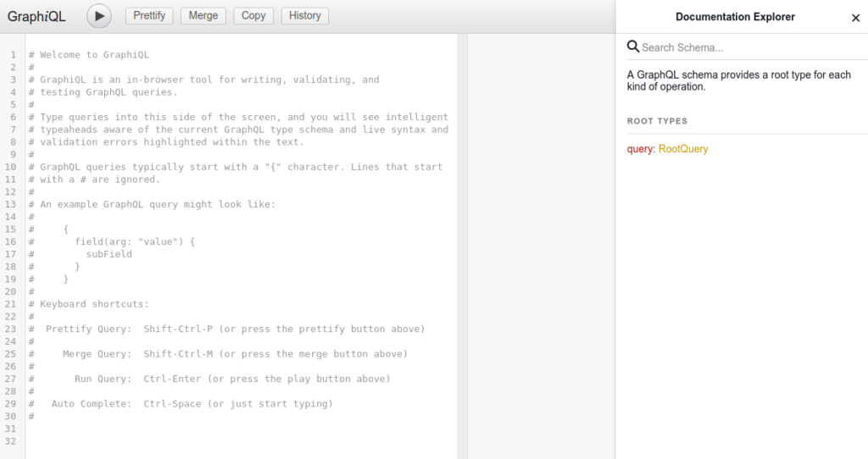
Task: Click the ROOT TYPES section label
Action: [657, 121]
